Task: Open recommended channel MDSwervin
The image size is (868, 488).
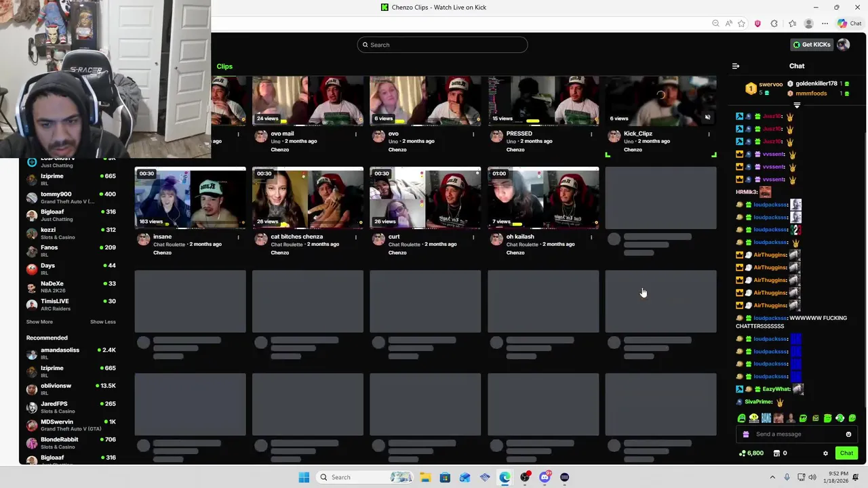Action: tap(71, 425)
